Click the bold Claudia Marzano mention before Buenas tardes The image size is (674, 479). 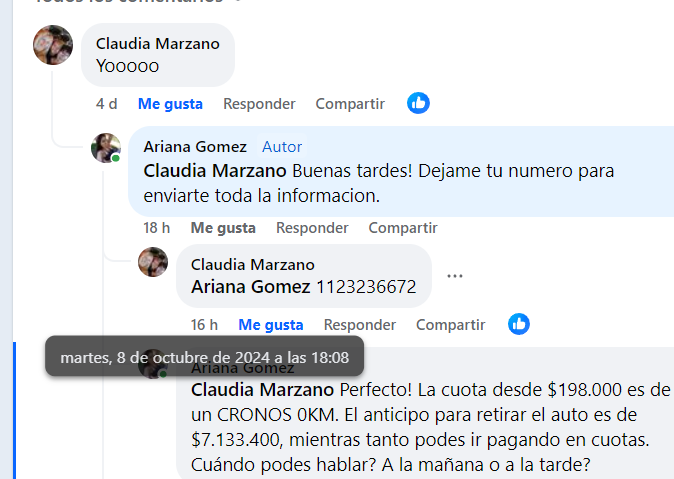pyautogui.click(x=215, y=171)
